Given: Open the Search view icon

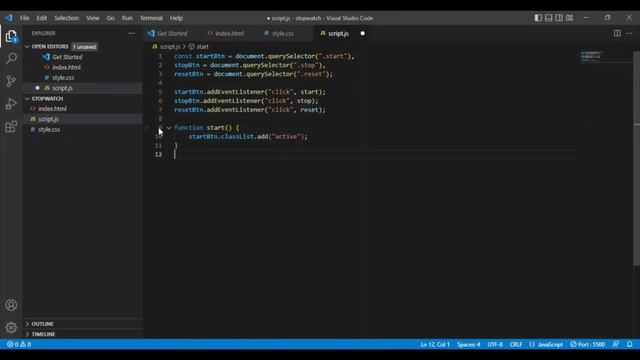Looking at the screenshot, I should pyautogui.click(x=11, y=58).
